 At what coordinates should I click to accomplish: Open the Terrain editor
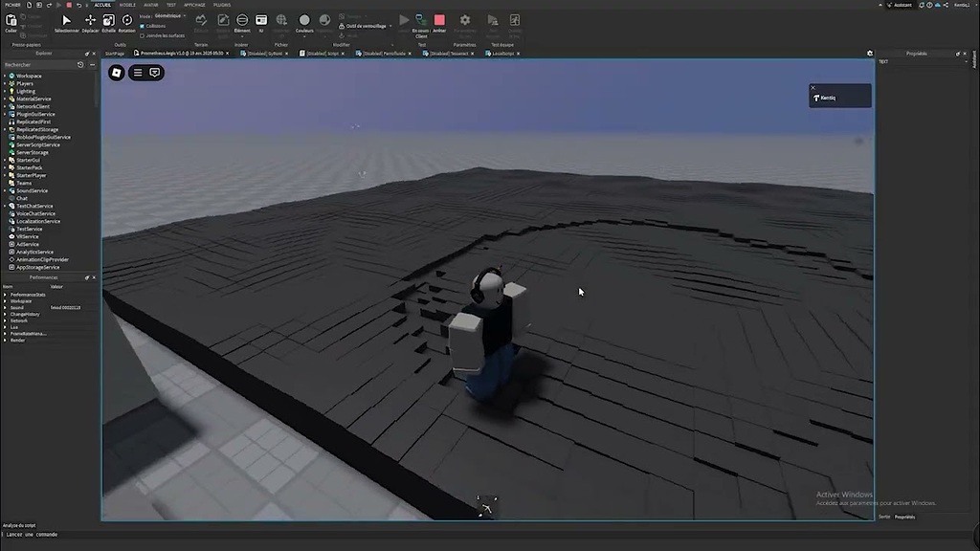pyautogui.click(x=200, y=21)
